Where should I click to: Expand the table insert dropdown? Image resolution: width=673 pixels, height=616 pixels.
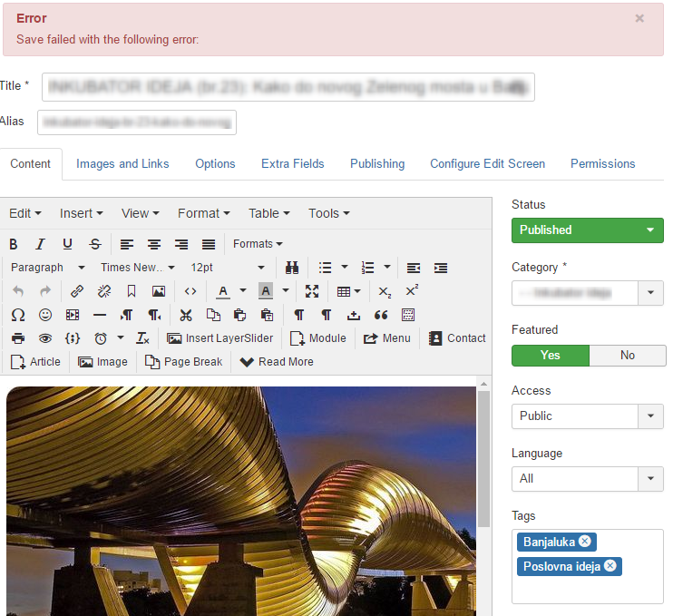357,292
